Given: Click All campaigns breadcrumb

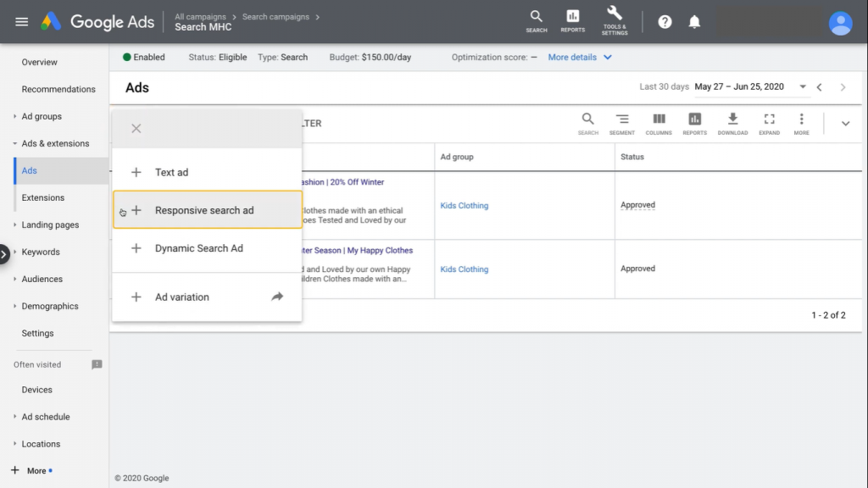Looking at the screenshot, I should point(200,17).
